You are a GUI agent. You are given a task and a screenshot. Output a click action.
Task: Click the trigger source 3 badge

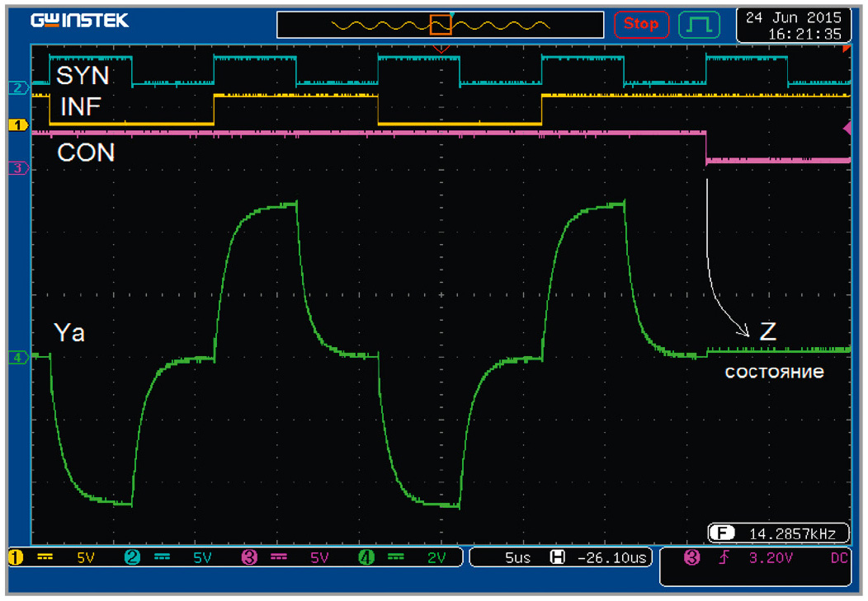click(692, 557)
